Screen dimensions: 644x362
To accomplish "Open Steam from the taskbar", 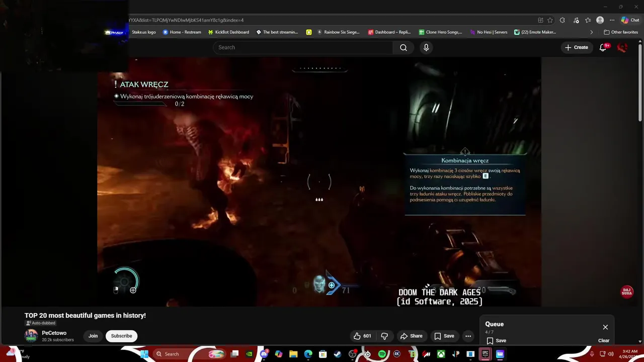I will [338, 354].
